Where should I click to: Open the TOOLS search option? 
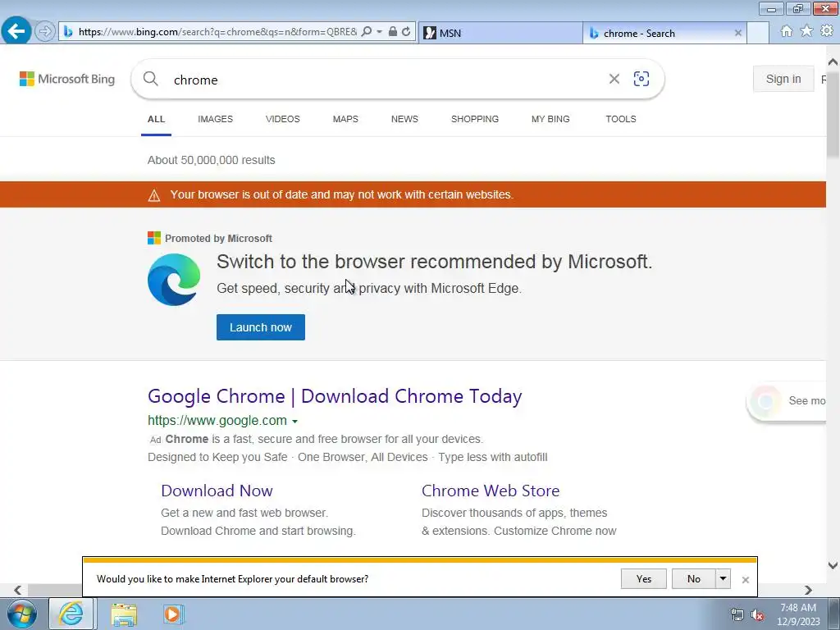[x=621, y=119]
